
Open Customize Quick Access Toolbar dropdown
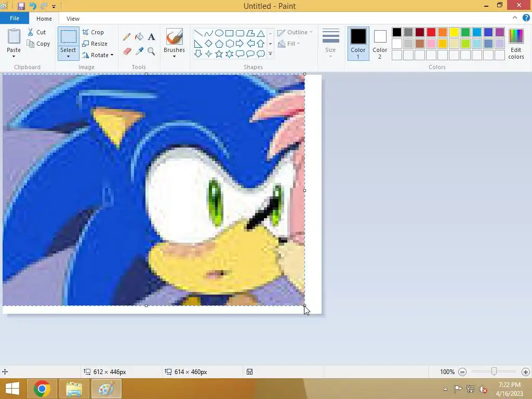54,6
